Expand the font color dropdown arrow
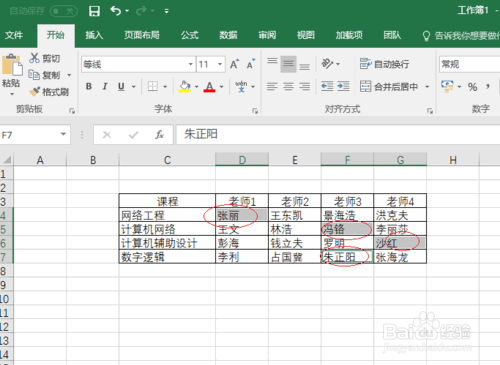The image size is (500, 365). pos(222,87)
